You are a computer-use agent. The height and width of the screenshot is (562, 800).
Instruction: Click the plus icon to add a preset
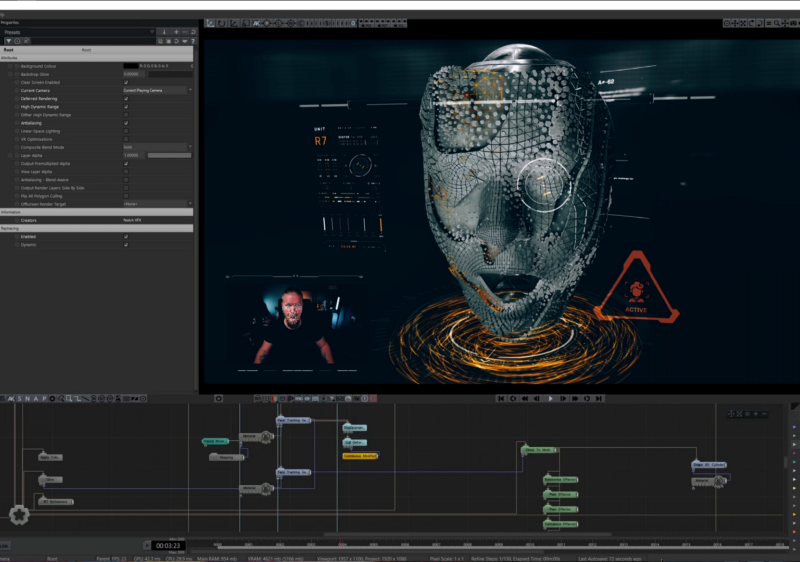[x=176, y=32]
